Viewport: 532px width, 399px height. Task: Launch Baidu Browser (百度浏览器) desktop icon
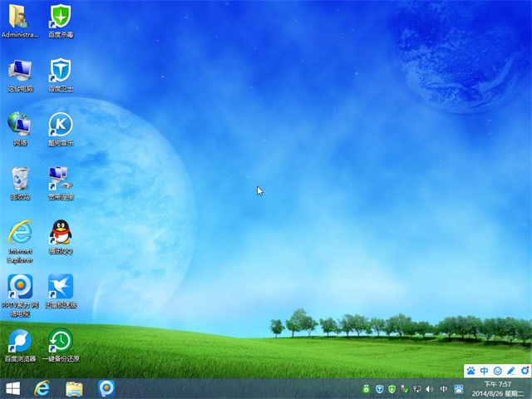pos(20,341)
